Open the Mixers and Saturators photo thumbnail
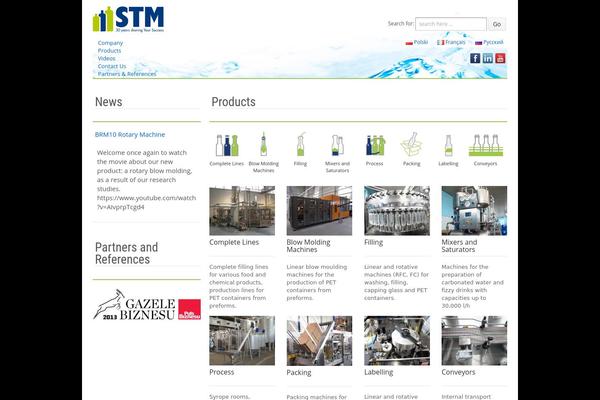The height and width of the screenshot is (400, 600). click(x=474, y=211)
